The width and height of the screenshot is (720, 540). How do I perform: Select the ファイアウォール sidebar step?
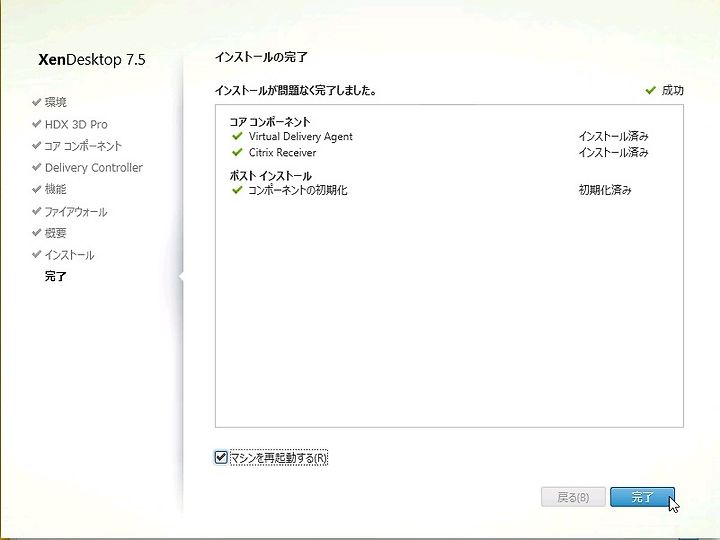pyautogui.click(x=76, y=212)
